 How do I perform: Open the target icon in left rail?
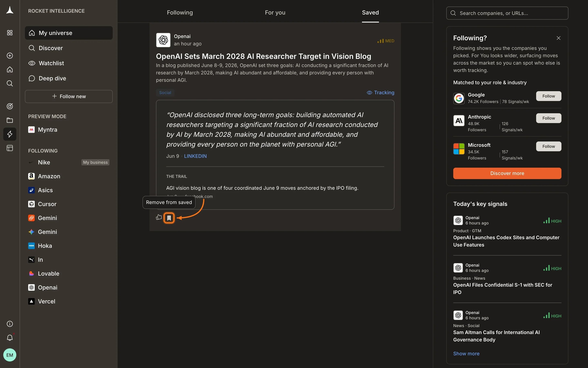click(10, 106)
